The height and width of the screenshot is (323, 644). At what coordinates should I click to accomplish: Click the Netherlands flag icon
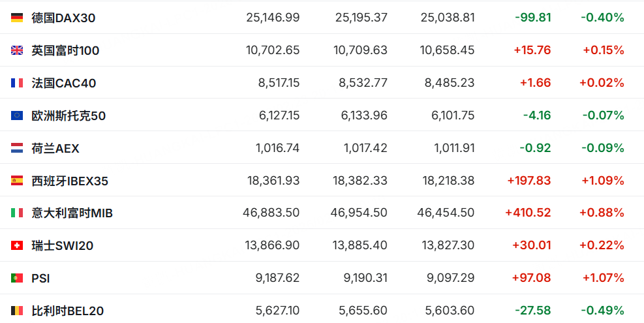click(17, 148)
